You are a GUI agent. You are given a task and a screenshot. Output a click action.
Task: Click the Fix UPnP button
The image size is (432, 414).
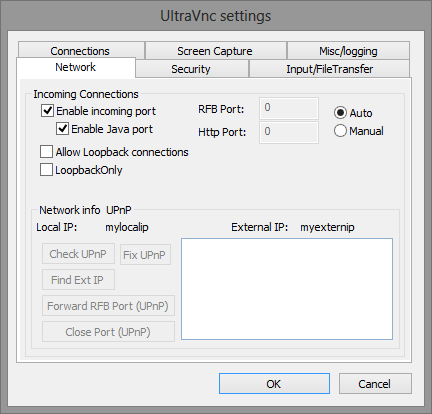click(145, 255)
